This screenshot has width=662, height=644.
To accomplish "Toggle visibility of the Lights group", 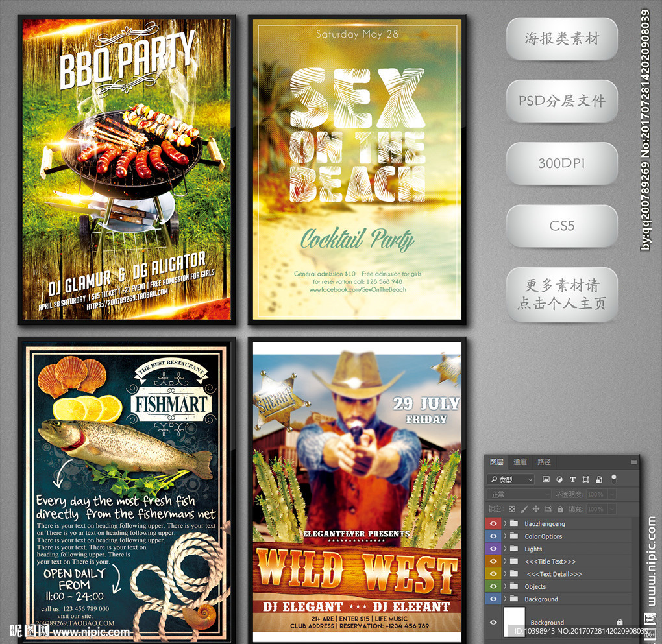I will (493, 549).
